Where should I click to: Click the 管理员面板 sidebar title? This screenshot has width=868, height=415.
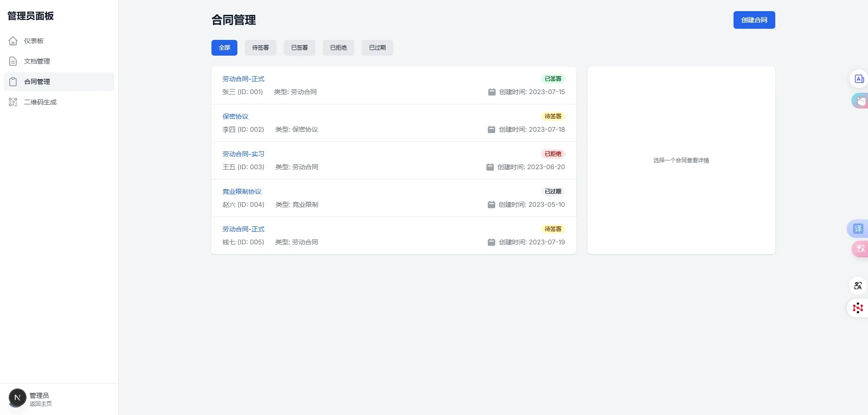[x=31, y=16]
